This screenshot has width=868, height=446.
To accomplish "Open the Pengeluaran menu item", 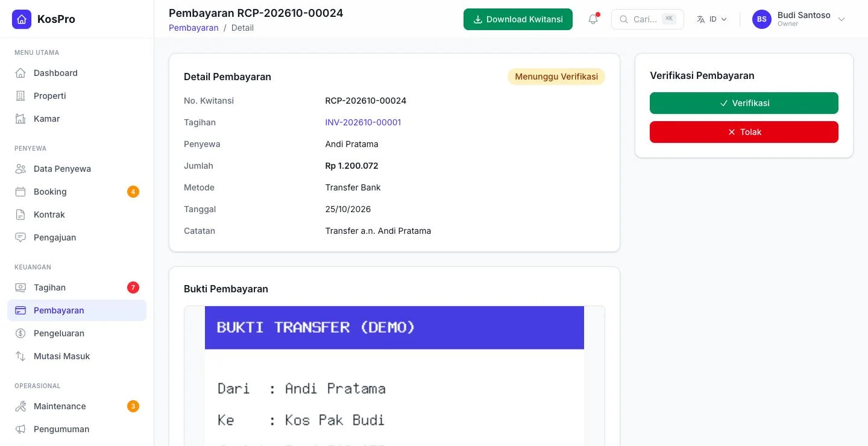I will click(x=77, y=333).
